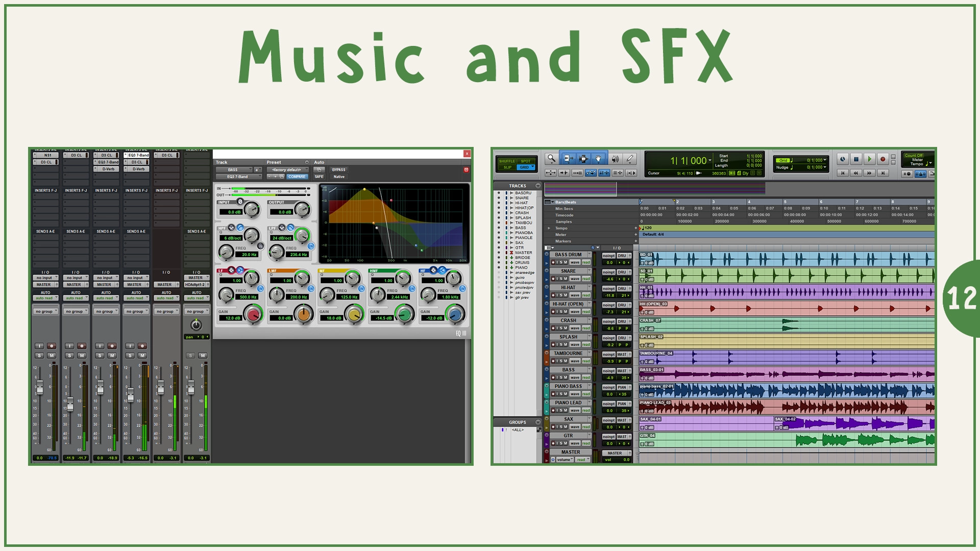Image resolution: width=980 pixels, height=551 pixels.
Task: Toggle the EQ BYPASS button
Action: (338, 170)
